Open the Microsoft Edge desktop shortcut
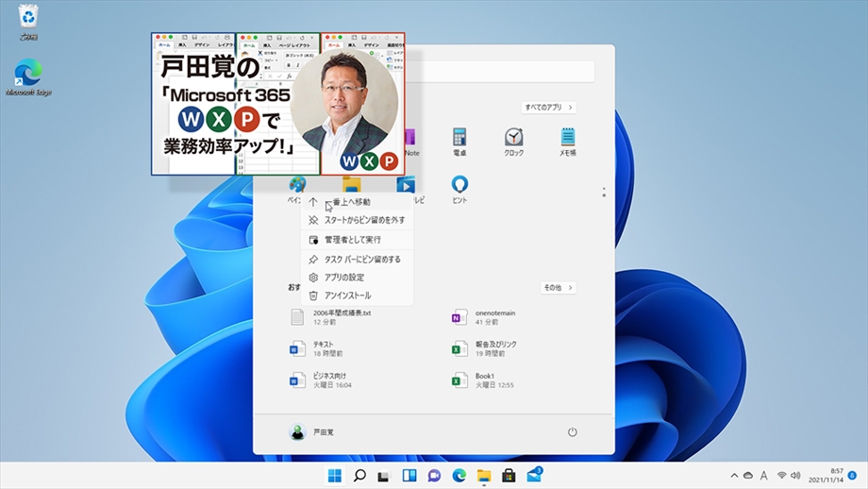The width and height of the screenshot is (868, 489). [x=28, y=77]
